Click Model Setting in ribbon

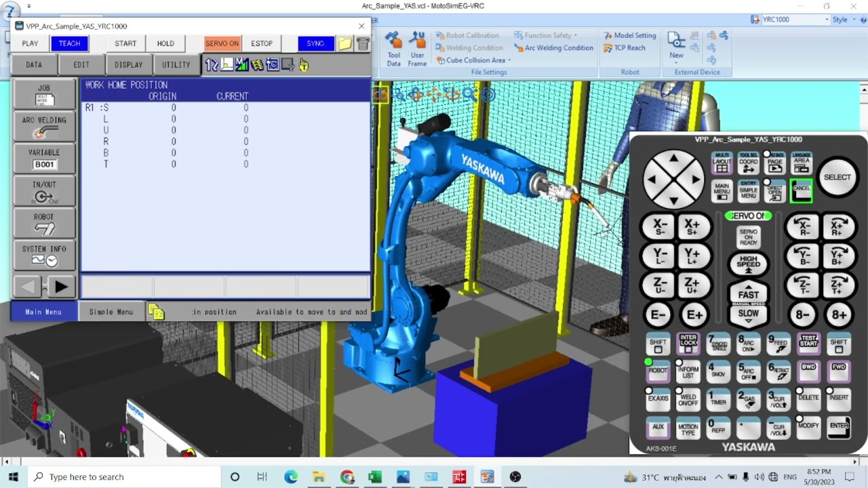(x=629, y=35)
